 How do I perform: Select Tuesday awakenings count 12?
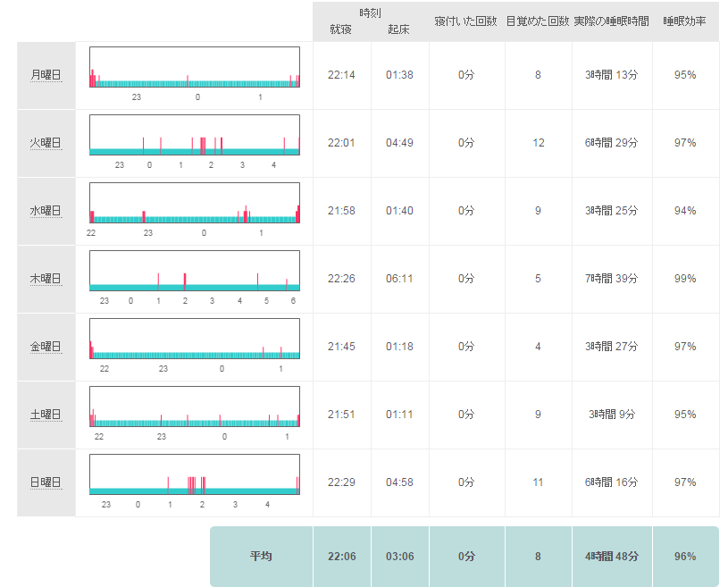click(x=538, y=143)
